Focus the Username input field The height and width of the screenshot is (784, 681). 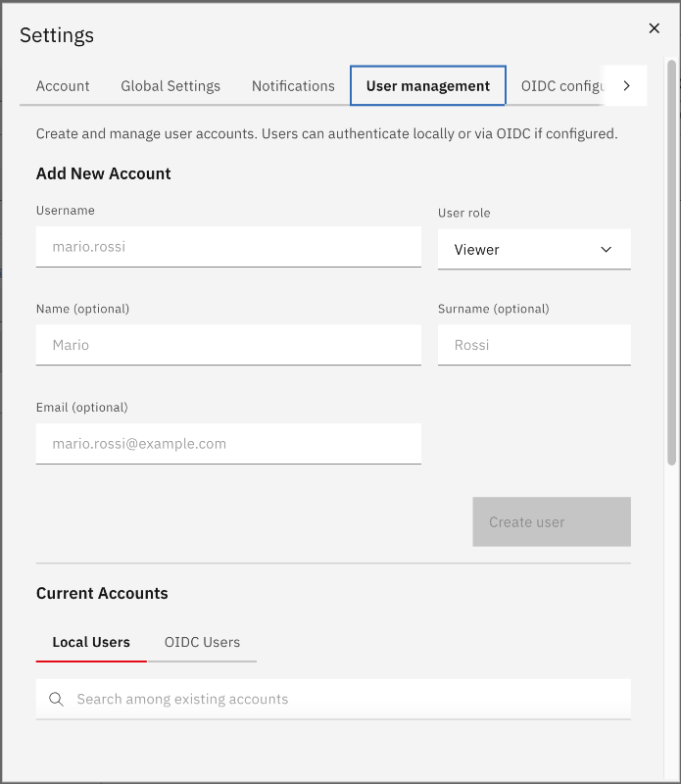[228, 247]
